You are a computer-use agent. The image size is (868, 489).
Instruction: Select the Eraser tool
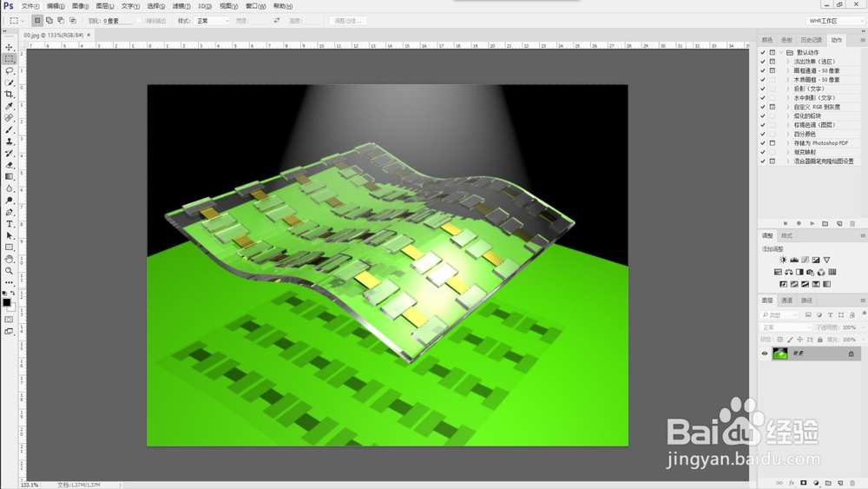point(9,165)
